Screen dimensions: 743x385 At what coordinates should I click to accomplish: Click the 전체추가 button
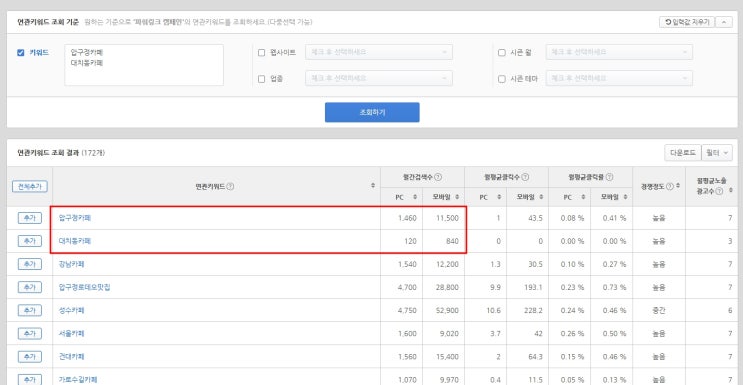[29, 186]
